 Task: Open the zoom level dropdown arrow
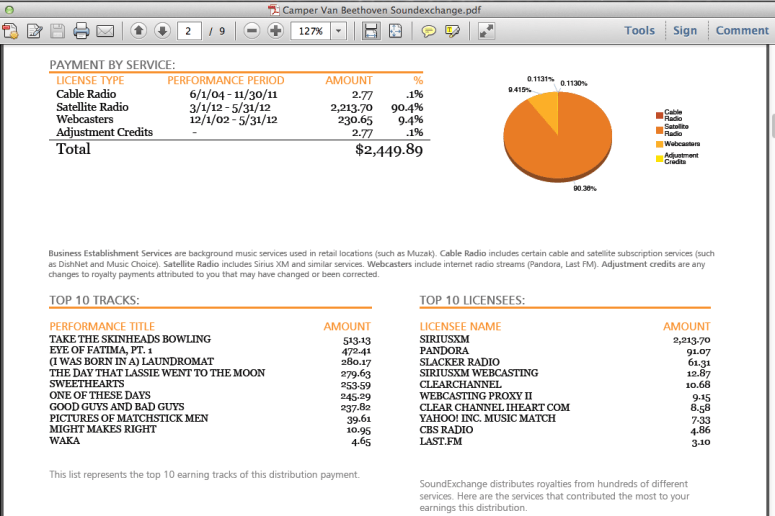click(339, 31)
